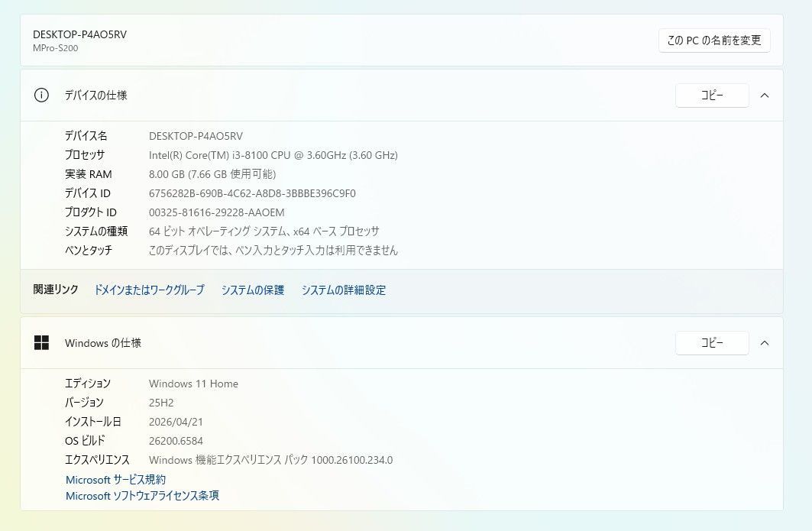Copy the デバイスの仕様 section
The width and height of the screenshot is (812, 531).
712,96
